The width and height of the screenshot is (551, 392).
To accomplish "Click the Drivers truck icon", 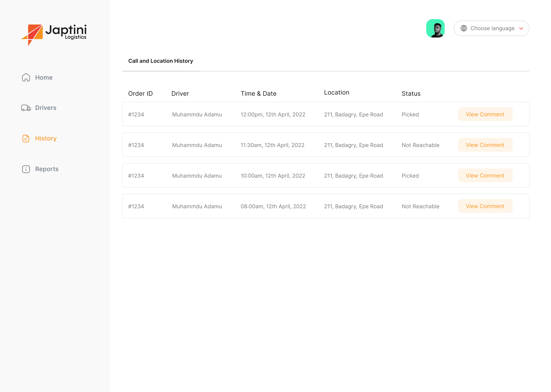I will click(x=26, y=108).
